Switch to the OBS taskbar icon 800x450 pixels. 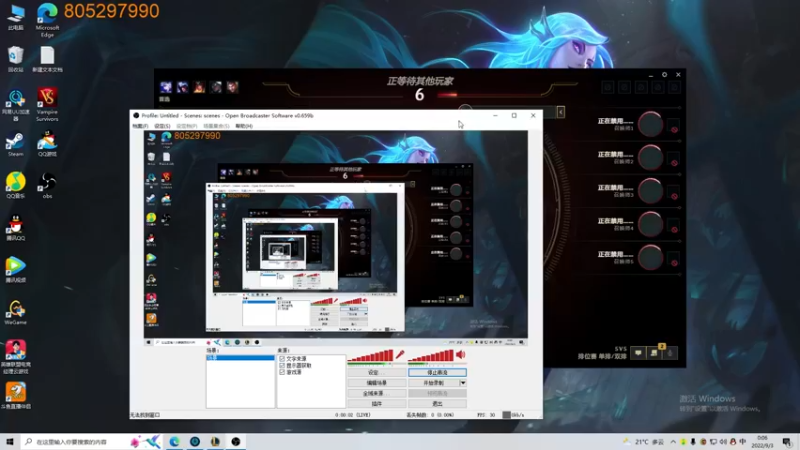(x=236, y=441)
